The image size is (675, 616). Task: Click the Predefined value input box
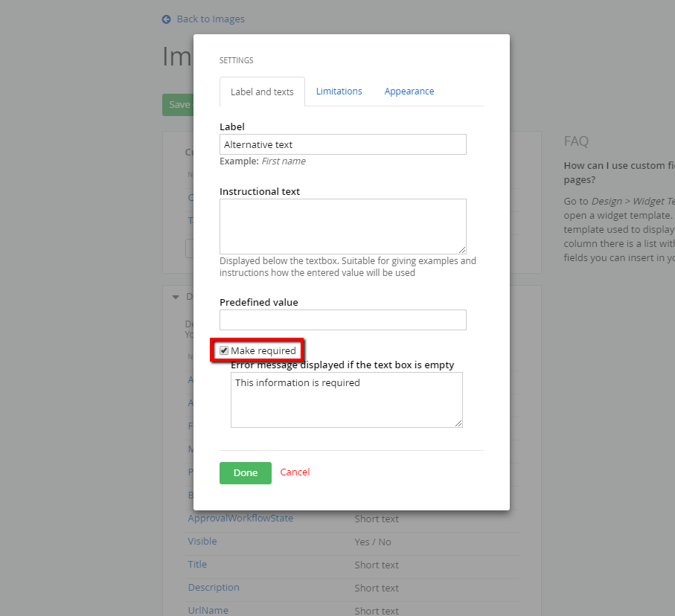(x=342, y=320)
